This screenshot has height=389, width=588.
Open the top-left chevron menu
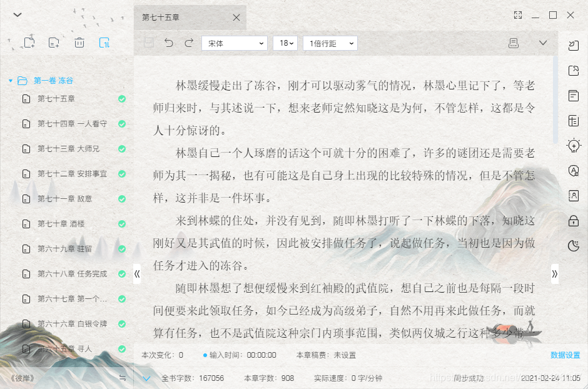click(18, 15)
